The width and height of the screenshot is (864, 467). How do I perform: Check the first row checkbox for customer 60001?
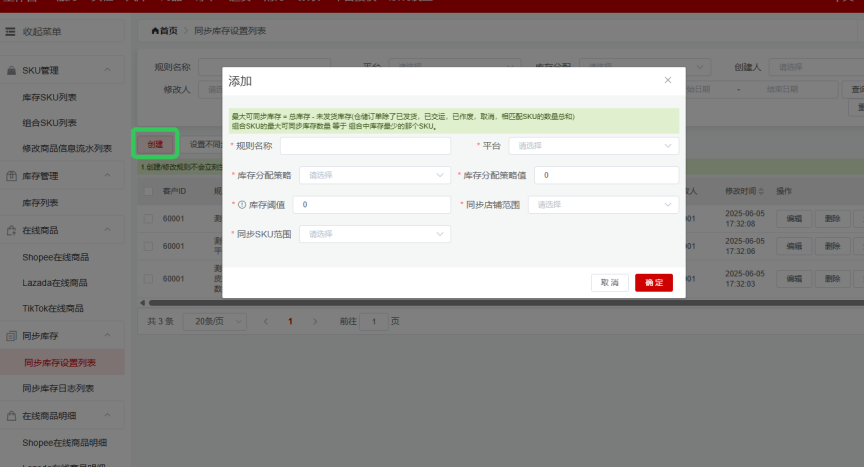[x=148, y=219]
